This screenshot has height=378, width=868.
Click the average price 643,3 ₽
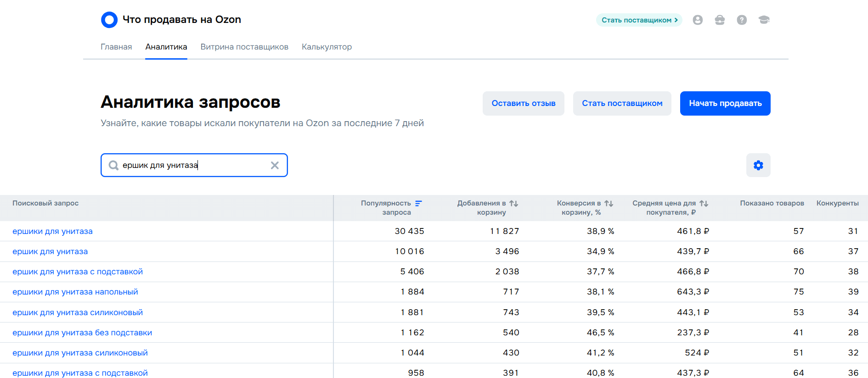coord(693,292)
